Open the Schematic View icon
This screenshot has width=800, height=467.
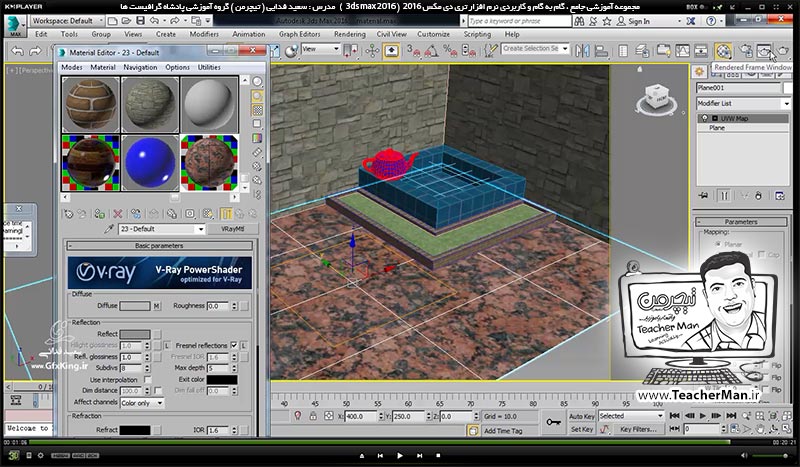[701, 51]
